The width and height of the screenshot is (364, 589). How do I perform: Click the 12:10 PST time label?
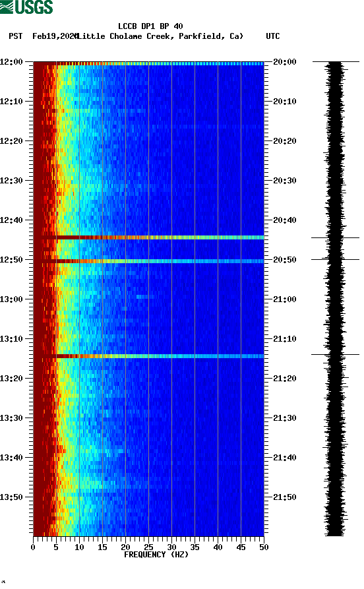click(x=11, y=101)
